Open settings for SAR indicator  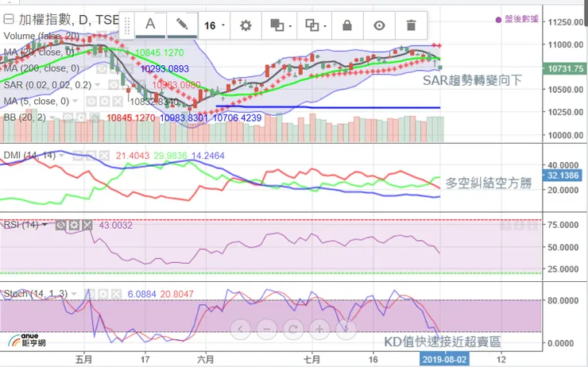pos(127,85)
